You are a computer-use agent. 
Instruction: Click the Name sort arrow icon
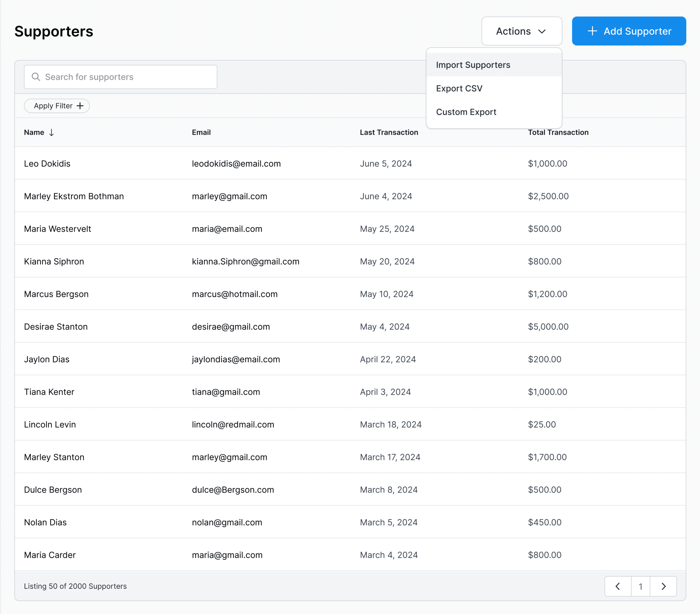pyautogui.click(x=51, y=133)
